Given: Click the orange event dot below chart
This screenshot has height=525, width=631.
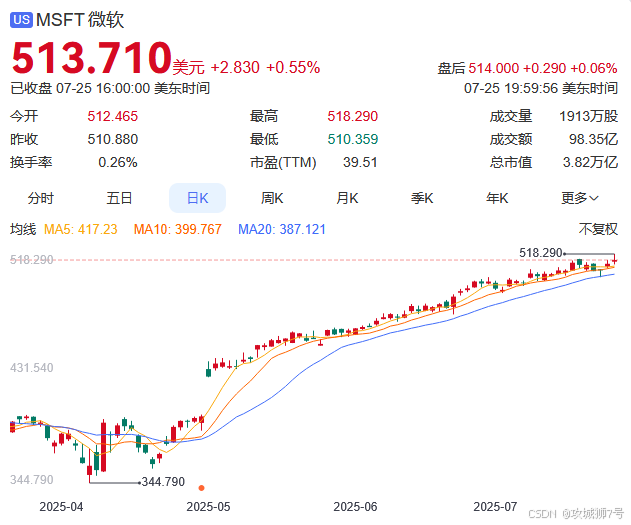Looking at the screenshot, I should tap(202, 488).
